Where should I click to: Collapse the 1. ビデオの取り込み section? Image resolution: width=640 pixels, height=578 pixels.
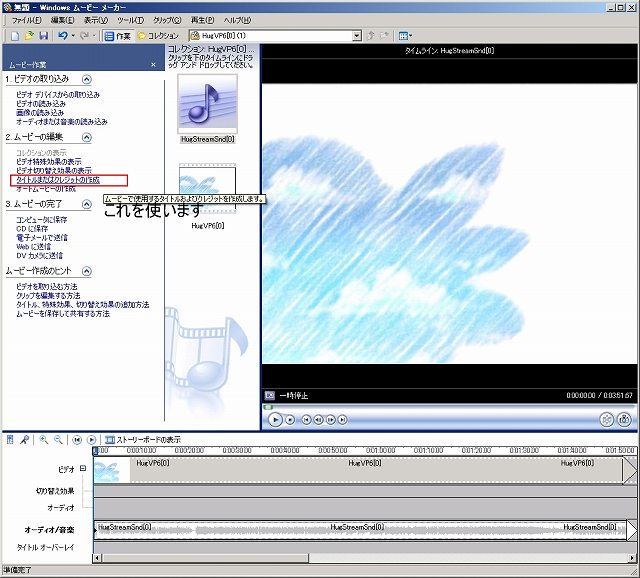87,79
